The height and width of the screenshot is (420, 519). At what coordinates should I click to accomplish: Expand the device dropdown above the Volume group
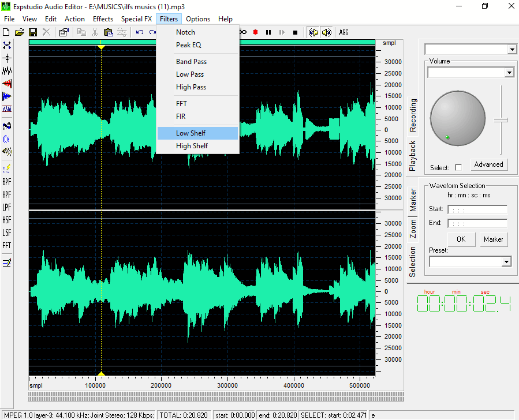tap(512, 50)
